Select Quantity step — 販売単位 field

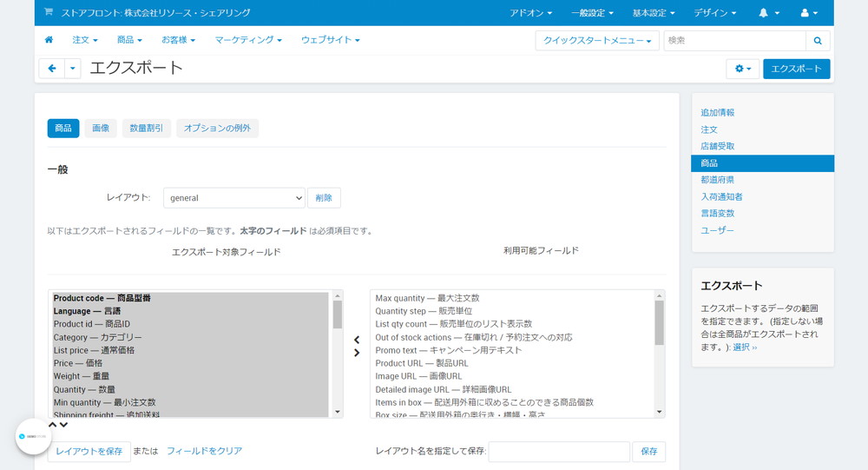(x=512, y=311)
